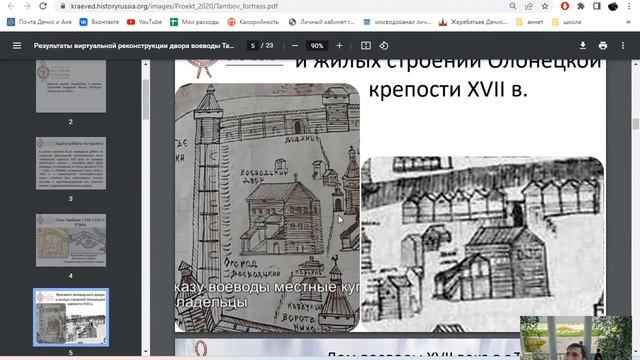The image size is (640, 360).
Task: Go forward using the browser forward arrow
Action: [27, 6]
